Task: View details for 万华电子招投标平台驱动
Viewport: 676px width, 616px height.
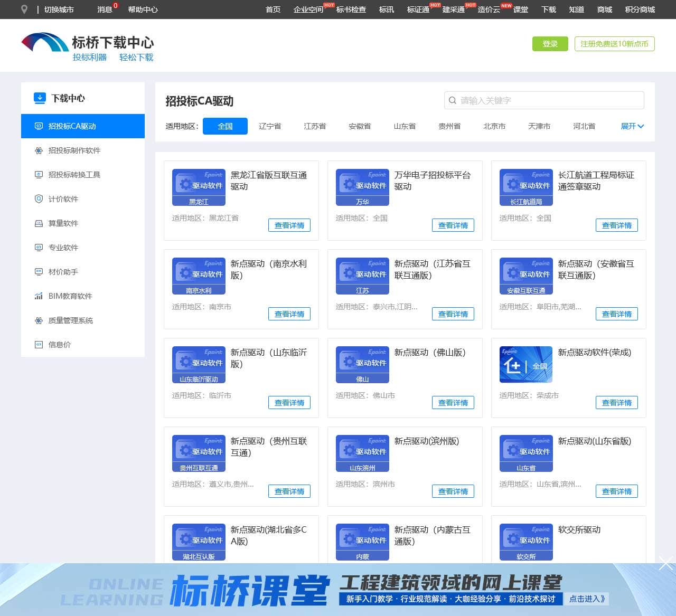Action: tap(453, 225)
